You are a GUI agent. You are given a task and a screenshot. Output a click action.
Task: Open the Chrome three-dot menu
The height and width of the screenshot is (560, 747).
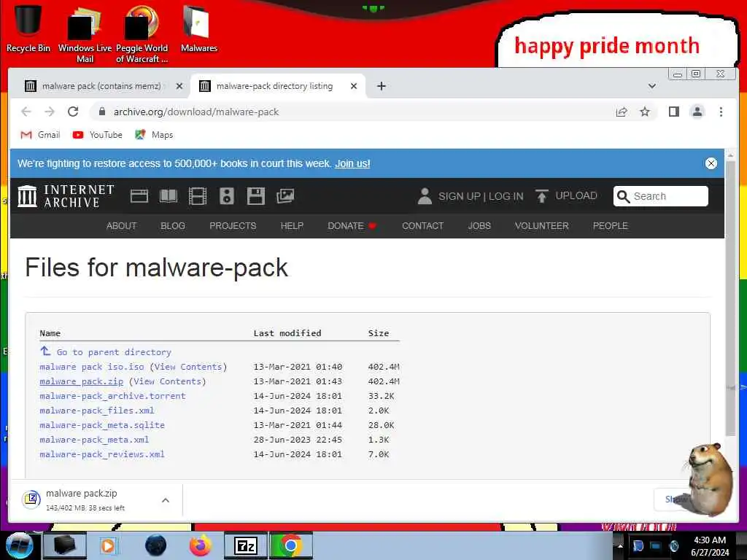pos(721,112)
